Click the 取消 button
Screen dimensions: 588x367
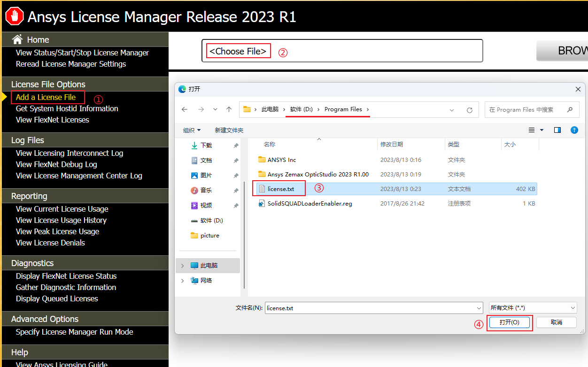pos(556,322)
